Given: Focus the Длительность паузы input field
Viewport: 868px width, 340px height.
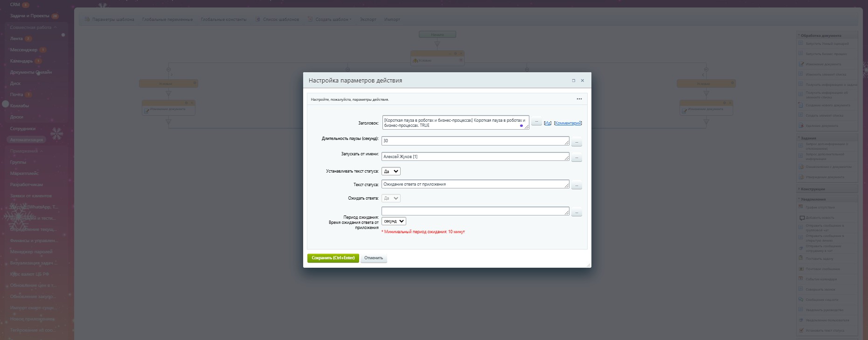Looking at the screenshot, I should 475,141.
